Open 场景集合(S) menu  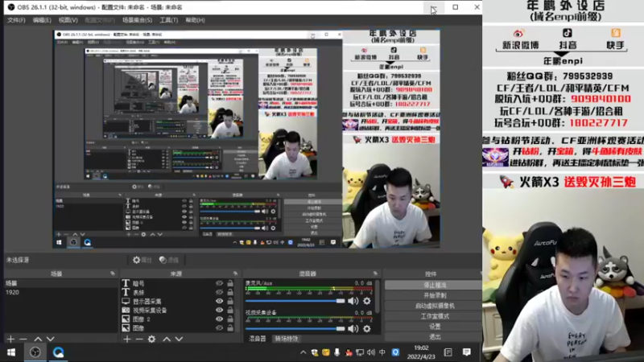pos(137,20)
